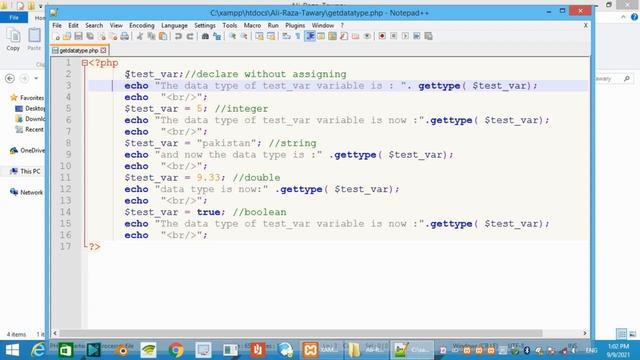Viewport: 640px width, 360px height.
Task: Click the 'true' keyword on line 14
Action: [x=208, y=212]
